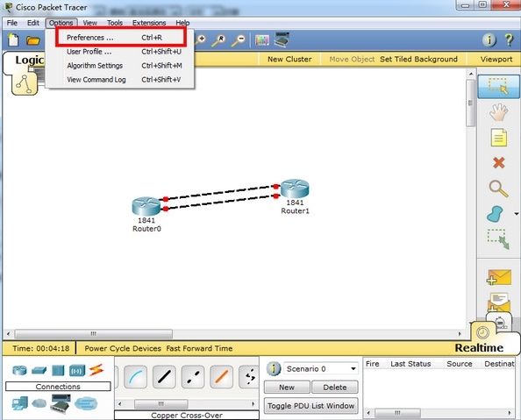Select the Inspect magnifying glass tool
This screenshot has height=420, width=521.
tap(498, 189)
